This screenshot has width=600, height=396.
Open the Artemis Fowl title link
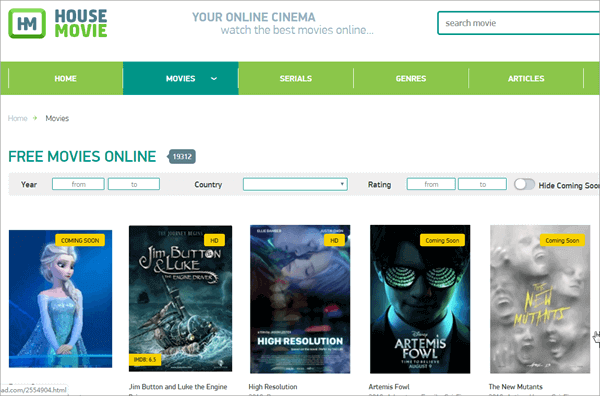[389, 386]
